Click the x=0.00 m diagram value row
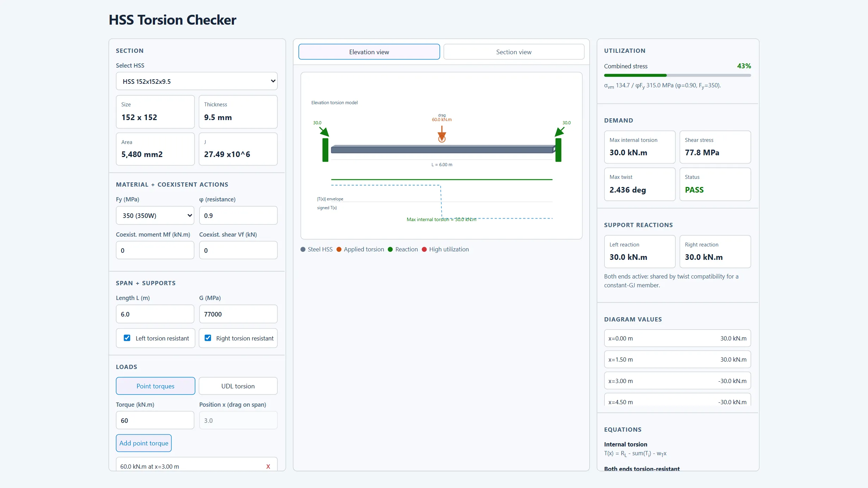The height and width of the screenshot is (488, 868). click(x=677, y=338)
